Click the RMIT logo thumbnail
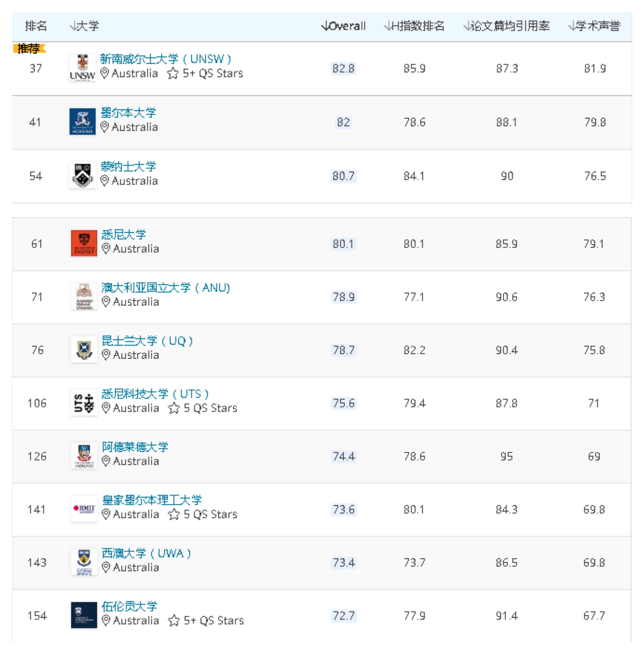Viewport: 644px width, 654px height. click(x=84, y=509)
